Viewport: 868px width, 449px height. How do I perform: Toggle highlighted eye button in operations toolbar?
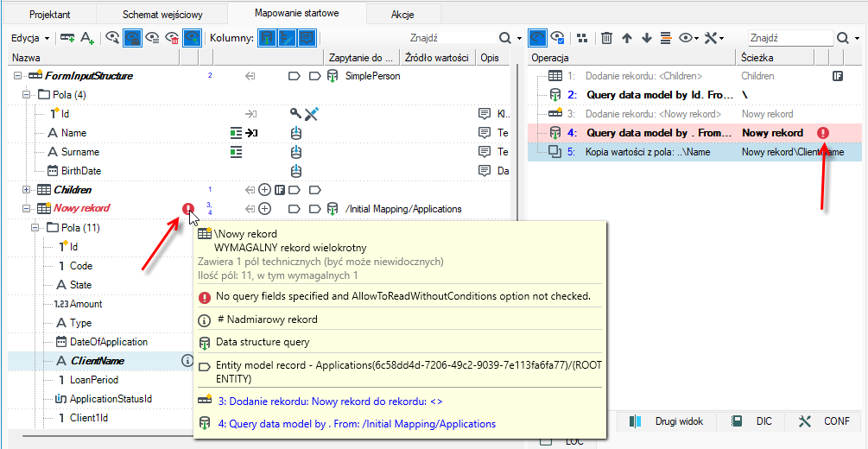coord(537,38)
